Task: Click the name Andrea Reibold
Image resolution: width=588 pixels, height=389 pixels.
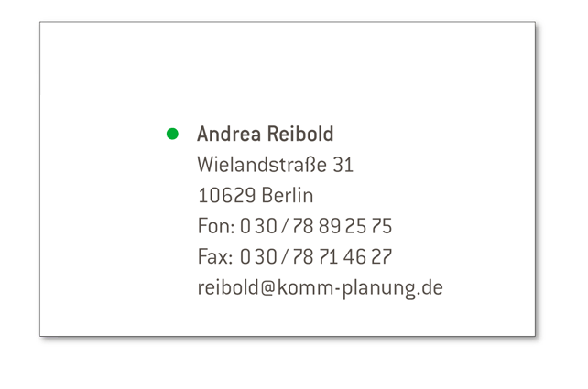Action: click(265, 134)
